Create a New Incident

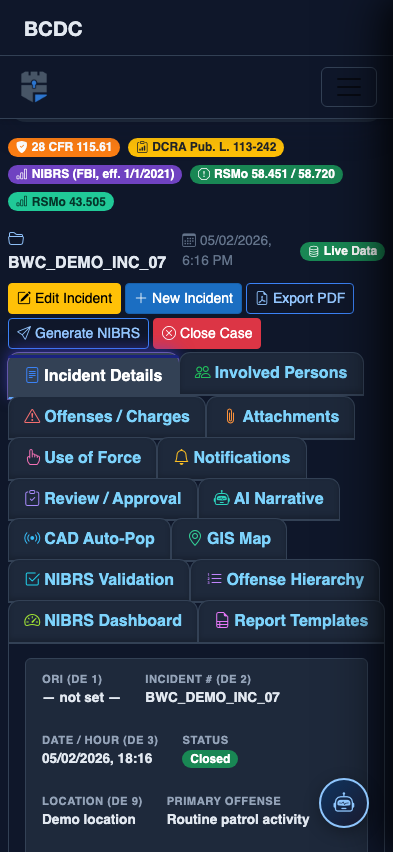[184, 298]
